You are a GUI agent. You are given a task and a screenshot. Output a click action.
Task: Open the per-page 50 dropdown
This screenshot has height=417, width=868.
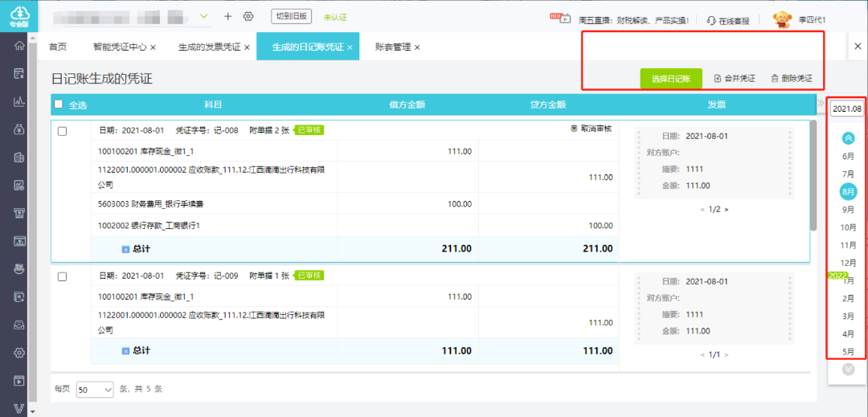(95, 390)
